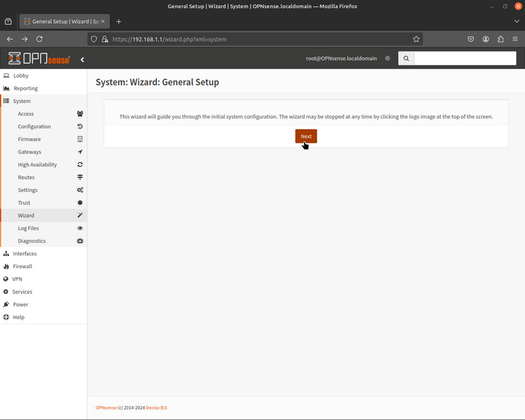Click the tracking protection shield icon
Image resolution: width=525 pixels, height=420 pixels.
[94, 39]
